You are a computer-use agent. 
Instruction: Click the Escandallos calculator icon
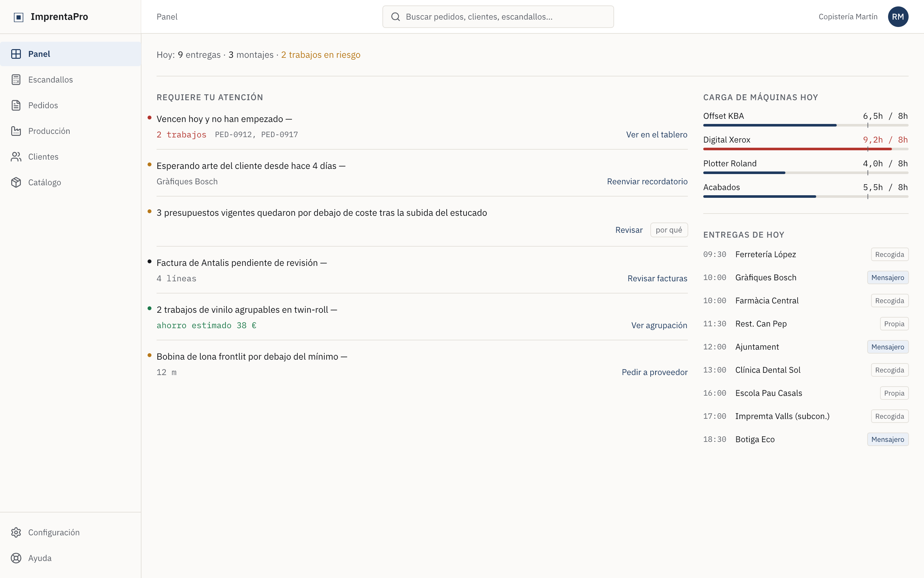pos(16,80)
